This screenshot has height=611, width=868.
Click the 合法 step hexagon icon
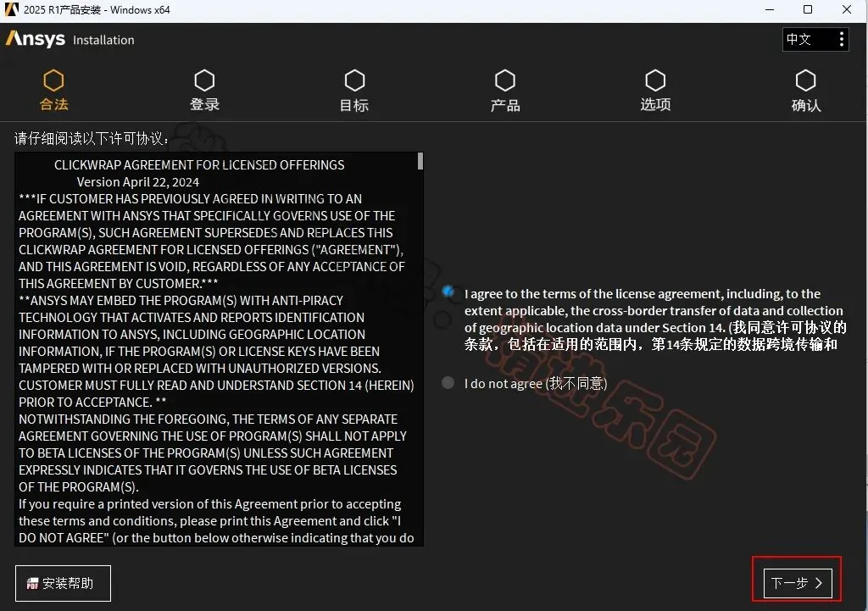pos(53,81)
